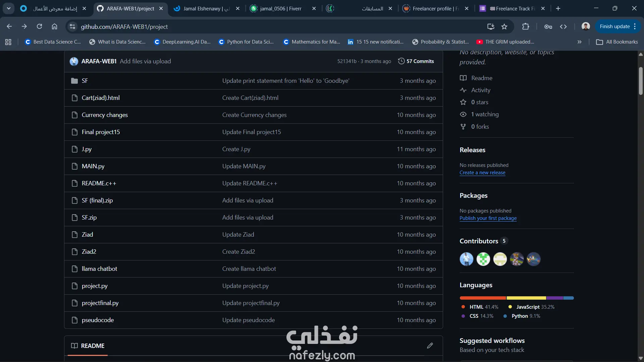Screen dimensions: 644x362
Task: Click the SF folder icon
Action: click(x=74, y=81)
